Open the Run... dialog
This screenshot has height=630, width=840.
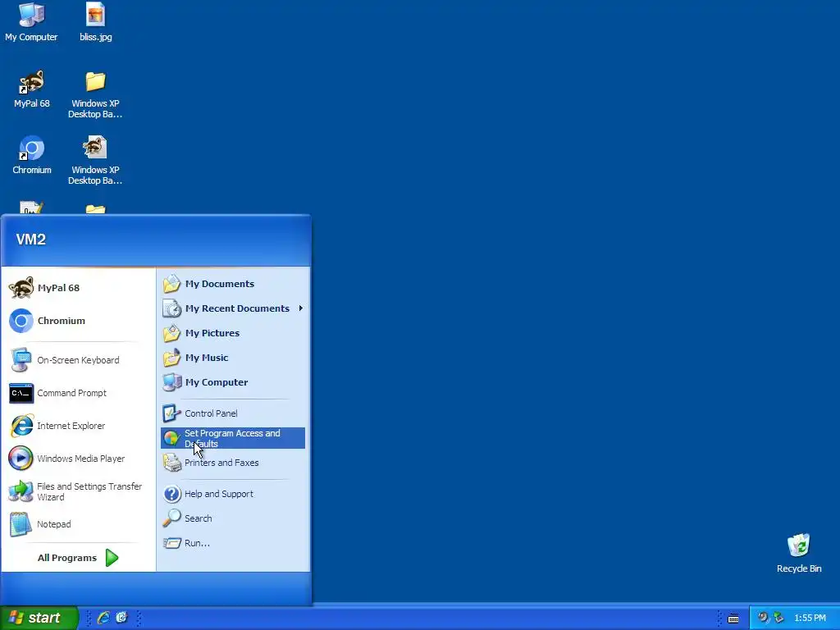(233, 543)
